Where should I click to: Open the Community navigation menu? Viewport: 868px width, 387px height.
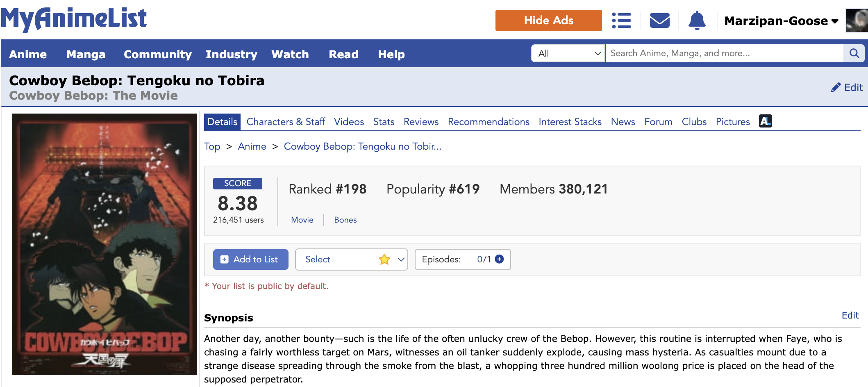(158, 54)
